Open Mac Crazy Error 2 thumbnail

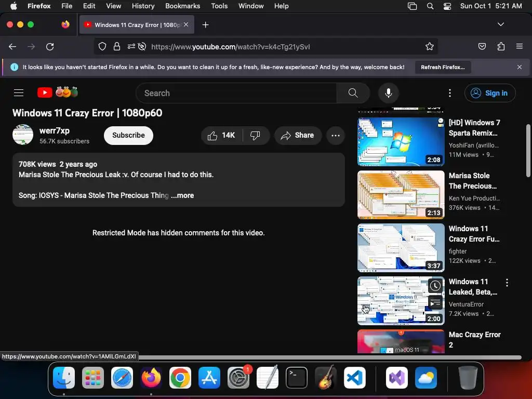pyautogui.click(x=401, y=341)
